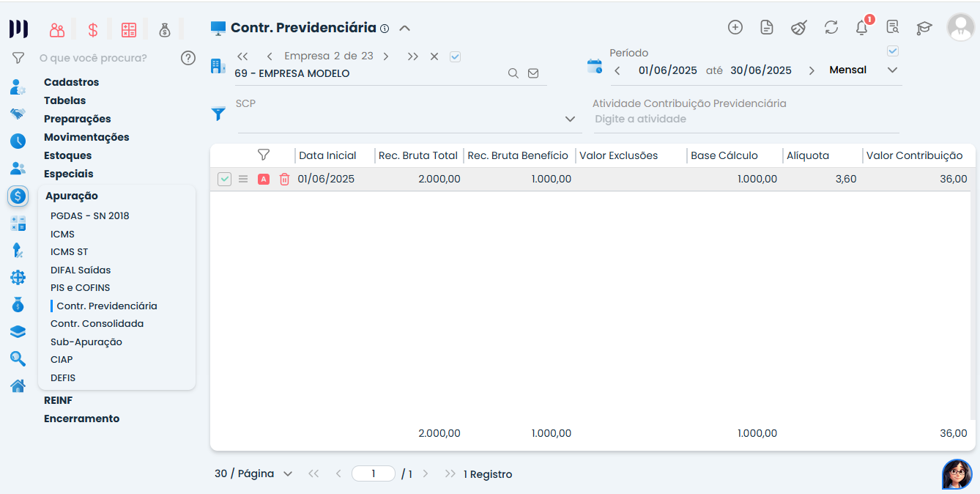The width and height of the screenshot is (980, 494).
Task: Open the Movimentações menu
Action: [86, 137]
